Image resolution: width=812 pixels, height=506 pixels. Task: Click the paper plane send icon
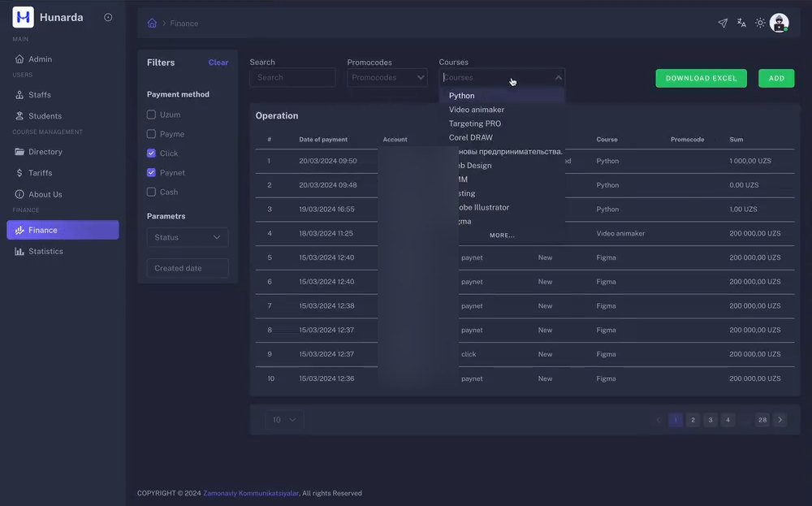723,23
